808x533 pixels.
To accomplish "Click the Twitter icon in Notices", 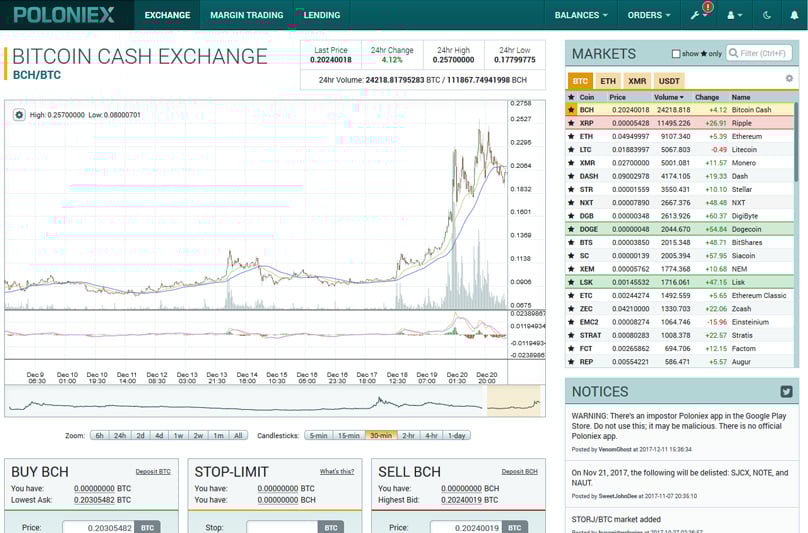I will pos(786,391).
